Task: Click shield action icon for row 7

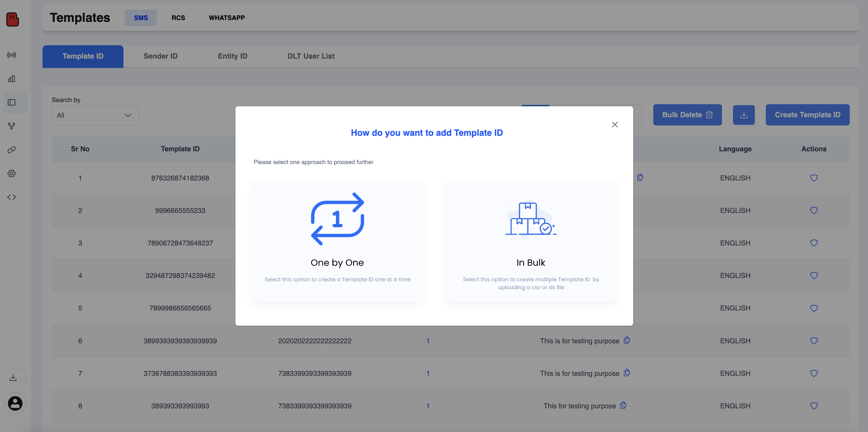Action: pyautogui.click(x=814, y=373)
